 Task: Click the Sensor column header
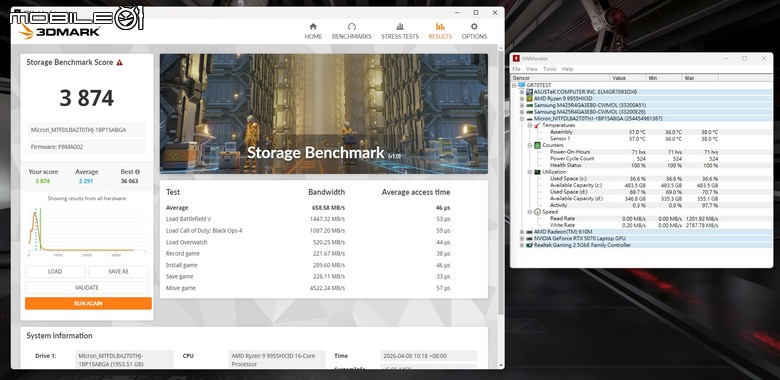click(561, 78)
